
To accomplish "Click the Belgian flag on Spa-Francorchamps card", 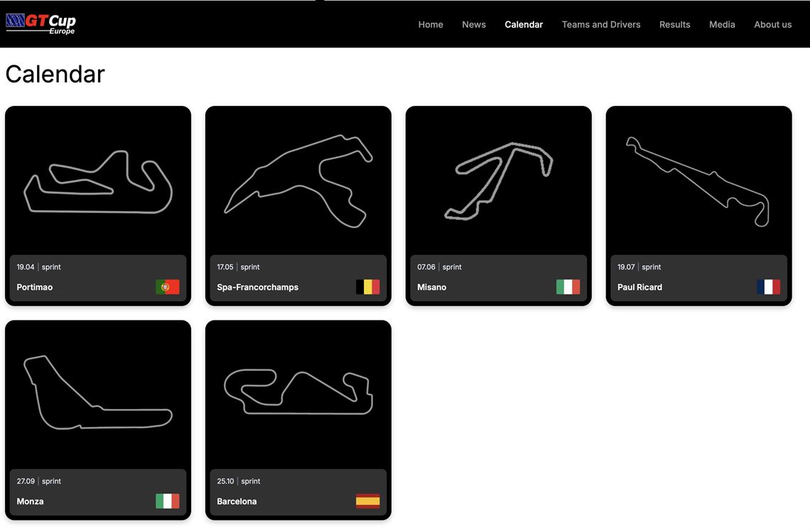I will [x=367, y=287].
